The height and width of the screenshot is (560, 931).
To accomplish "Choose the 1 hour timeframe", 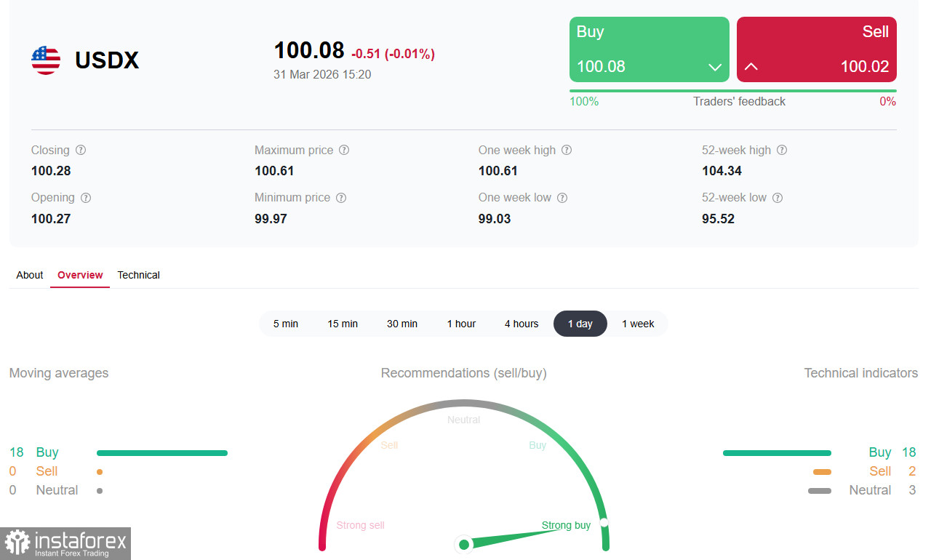I will (x=461, y=324).
